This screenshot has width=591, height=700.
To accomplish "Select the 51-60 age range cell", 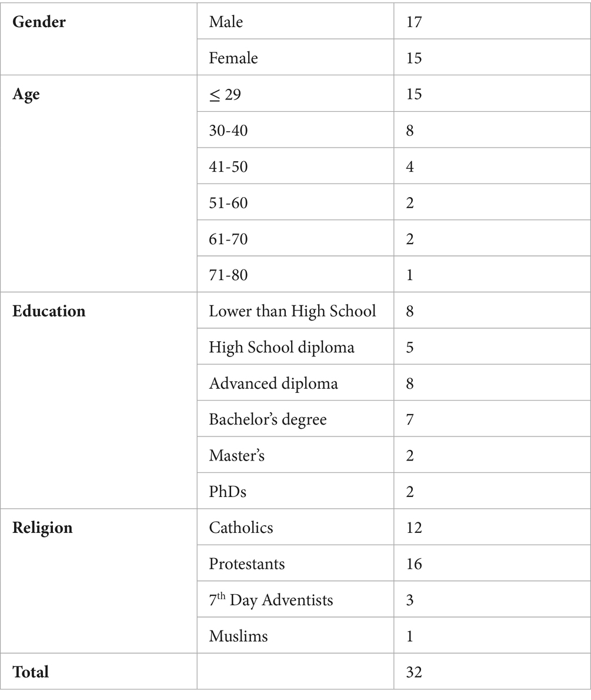I will tap(228, 204).
